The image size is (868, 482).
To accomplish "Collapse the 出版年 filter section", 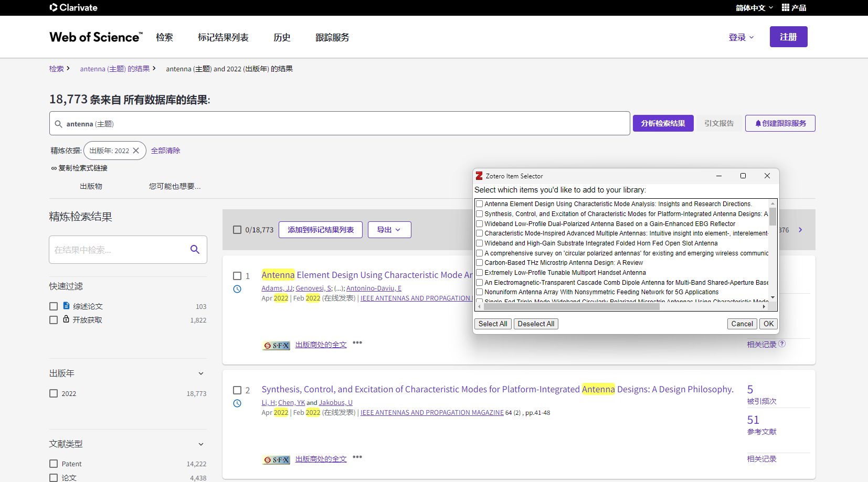I will (x=201, y=373).
